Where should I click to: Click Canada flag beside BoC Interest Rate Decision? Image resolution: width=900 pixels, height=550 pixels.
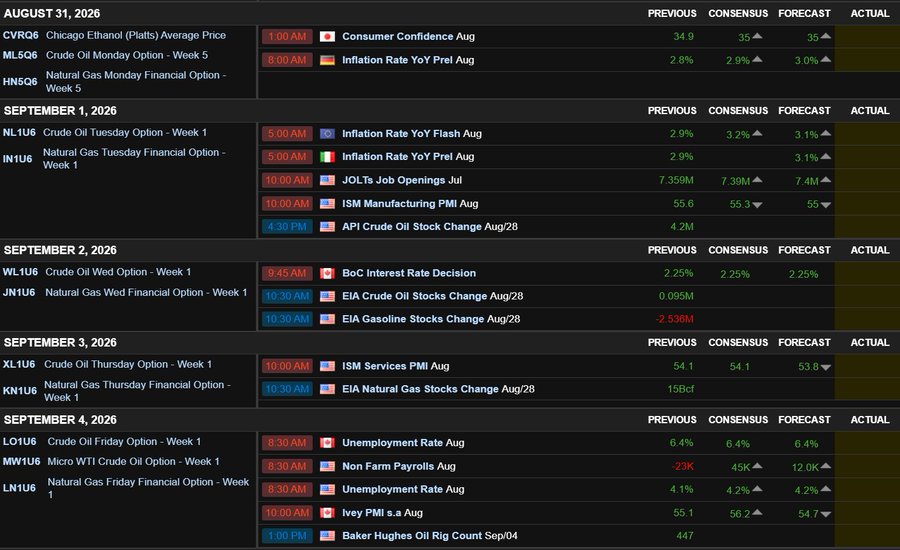(327, 273)
